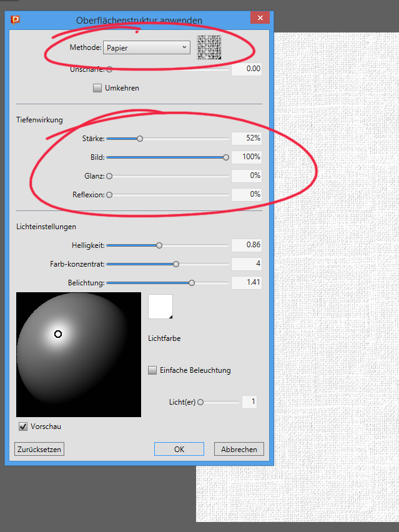
Task: Click the Zurücksetzen button
Action: tap(39, 449)
